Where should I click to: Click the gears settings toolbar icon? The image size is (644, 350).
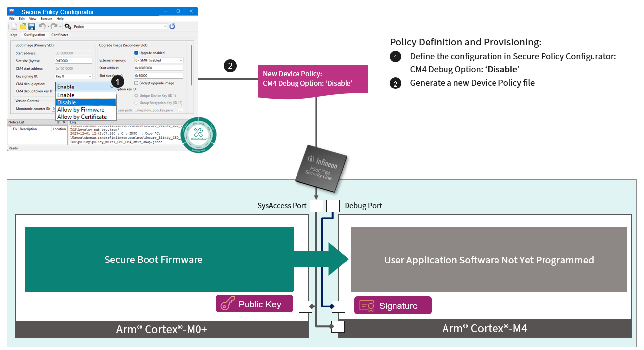tap(68, 26)
